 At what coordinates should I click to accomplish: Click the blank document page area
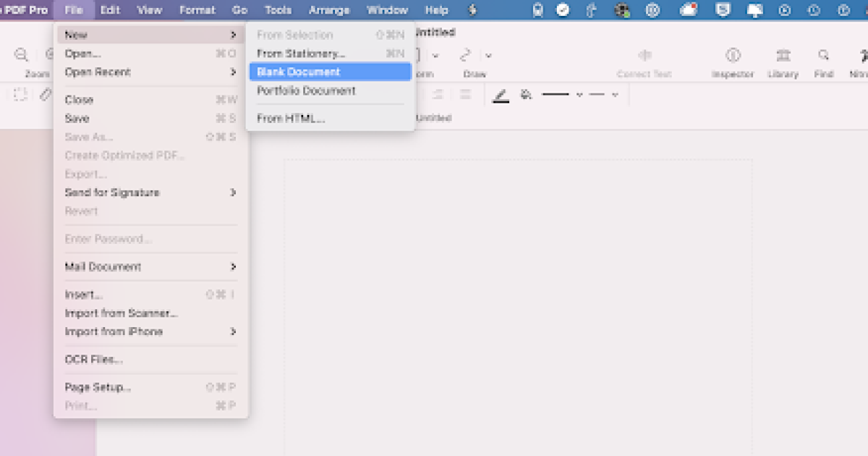point(519,304)
